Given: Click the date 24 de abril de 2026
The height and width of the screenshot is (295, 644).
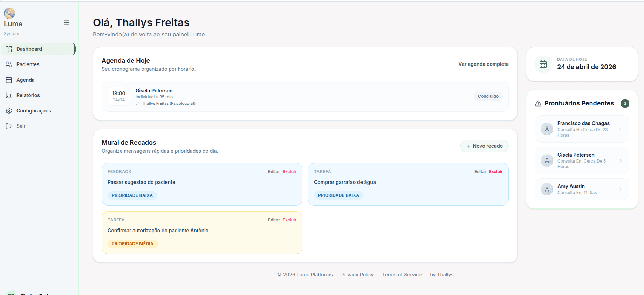Looking at the screenshot, I should 587,67.
